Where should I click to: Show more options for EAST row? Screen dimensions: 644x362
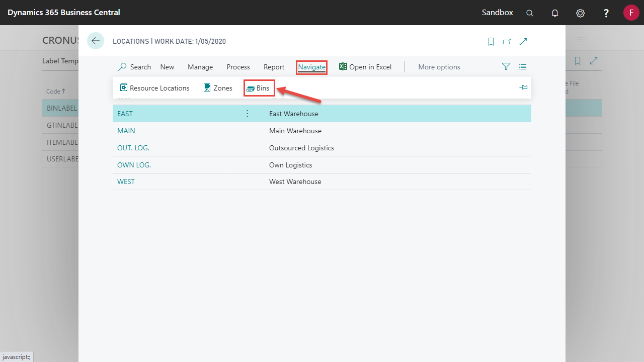pyautogui.click(x=247, y=114)
